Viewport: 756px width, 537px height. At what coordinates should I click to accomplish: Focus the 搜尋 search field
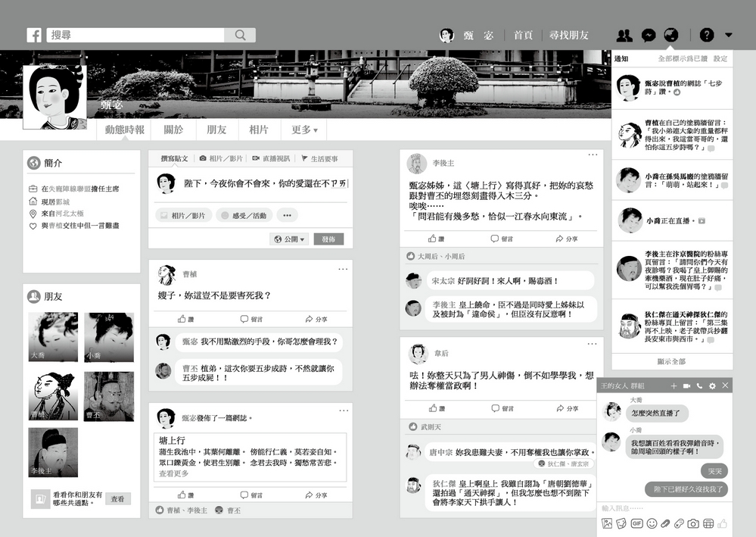pyautogui.click(x=136, y=36)
